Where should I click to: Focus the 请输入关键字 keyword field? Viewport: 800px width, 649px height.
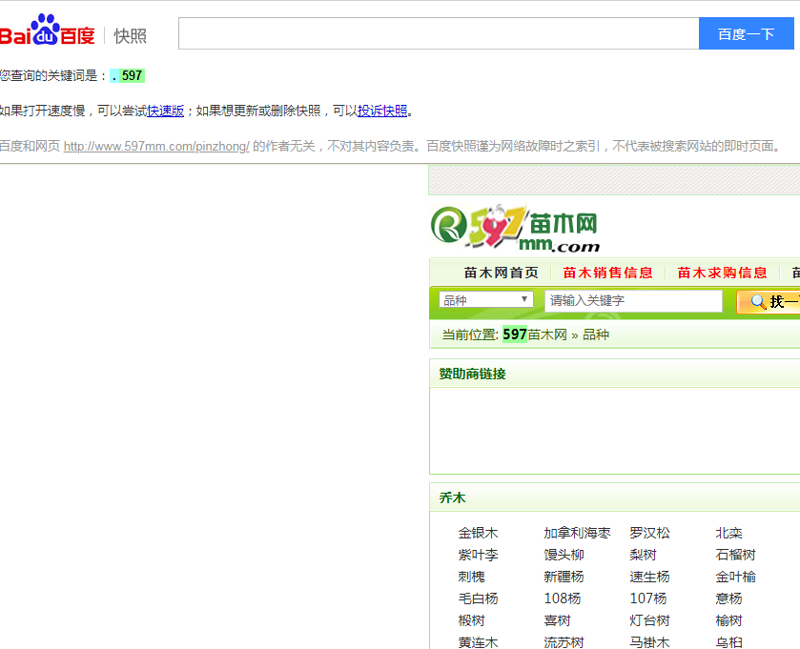click(x=633, y=301)
